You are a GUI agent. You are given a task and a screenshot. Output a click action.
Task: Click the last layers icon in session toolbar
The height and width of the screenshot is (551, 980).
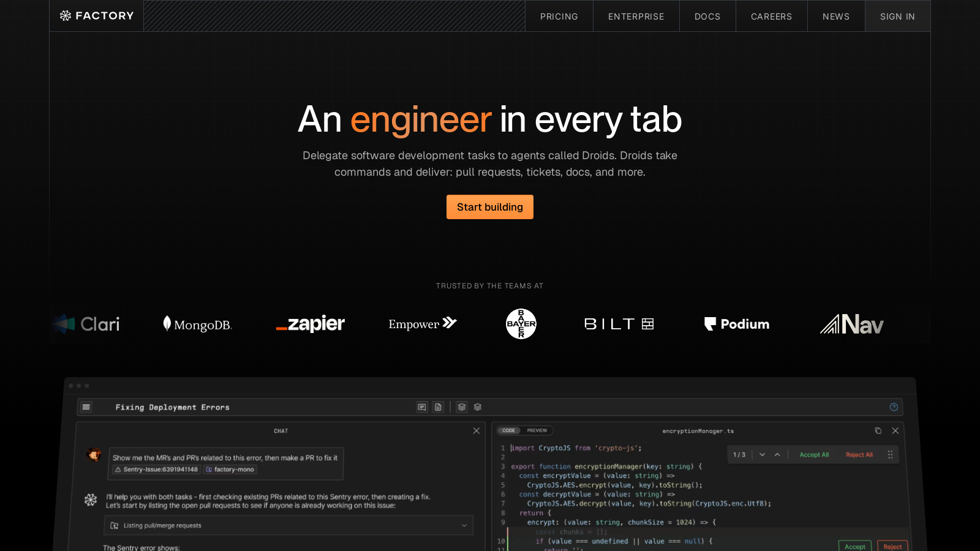tap(478, 407)
